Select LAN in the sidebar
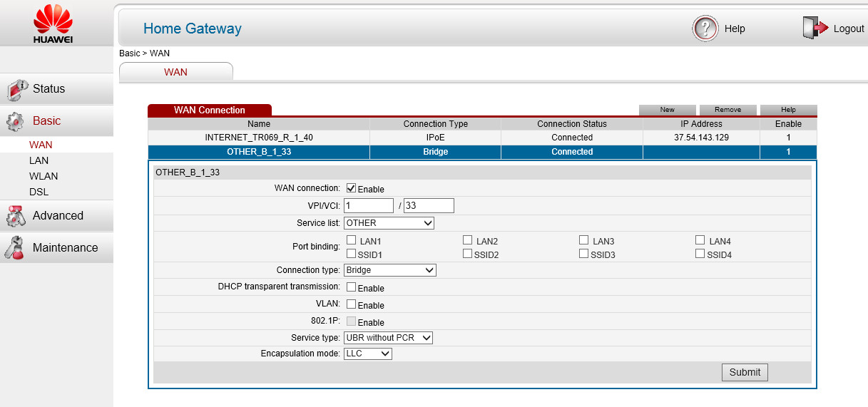The height and width of the screenshot is (407, 868). click(39, 160)
